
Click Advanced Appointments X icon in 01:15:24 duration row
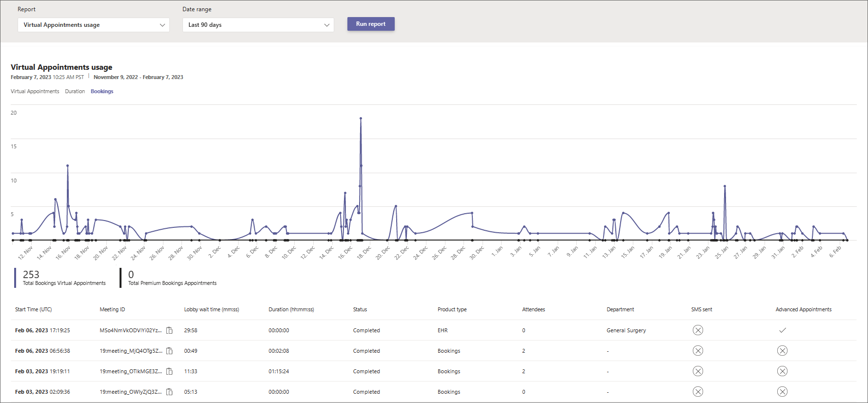click(x=782, y=371)
